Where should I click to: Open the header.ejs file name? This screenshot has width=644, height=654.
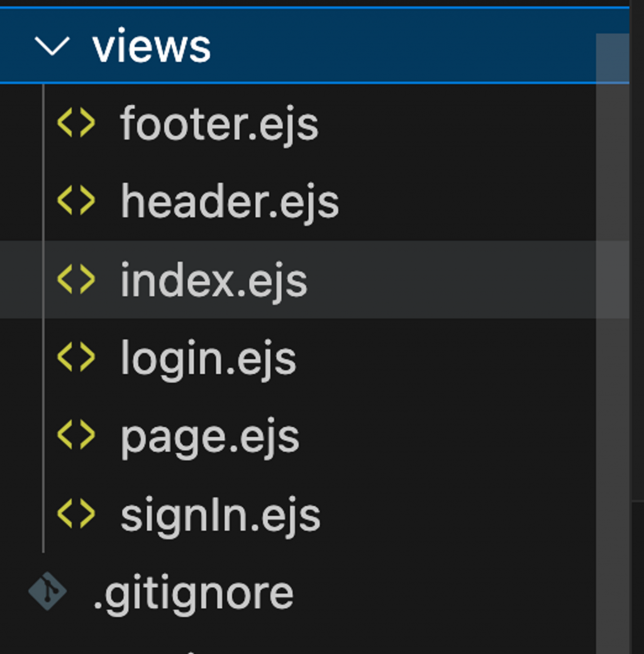tap(230, 201)
